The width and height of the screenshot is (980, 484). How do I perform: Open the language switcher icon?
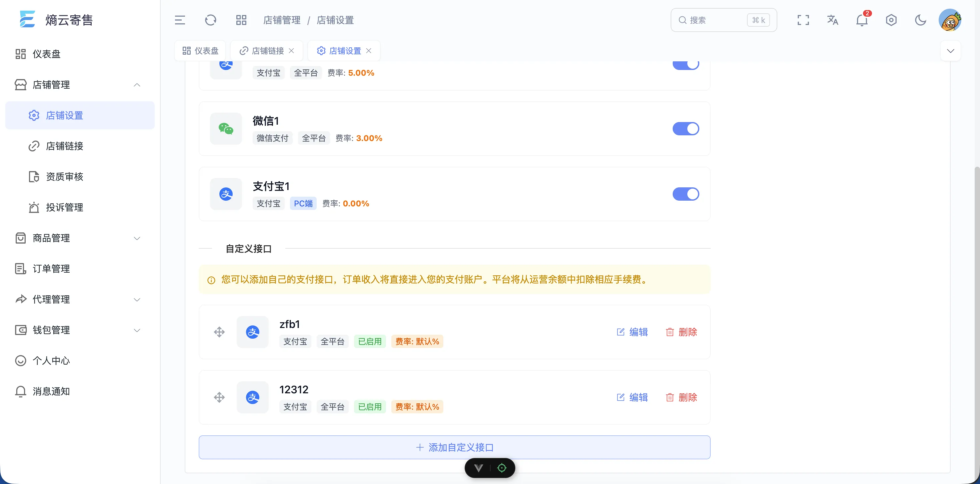click(x=832, y=20)
